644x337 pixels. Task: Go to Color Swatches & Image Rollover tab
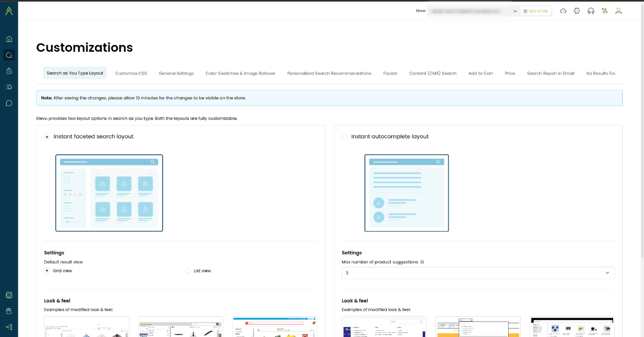(240, 73)
